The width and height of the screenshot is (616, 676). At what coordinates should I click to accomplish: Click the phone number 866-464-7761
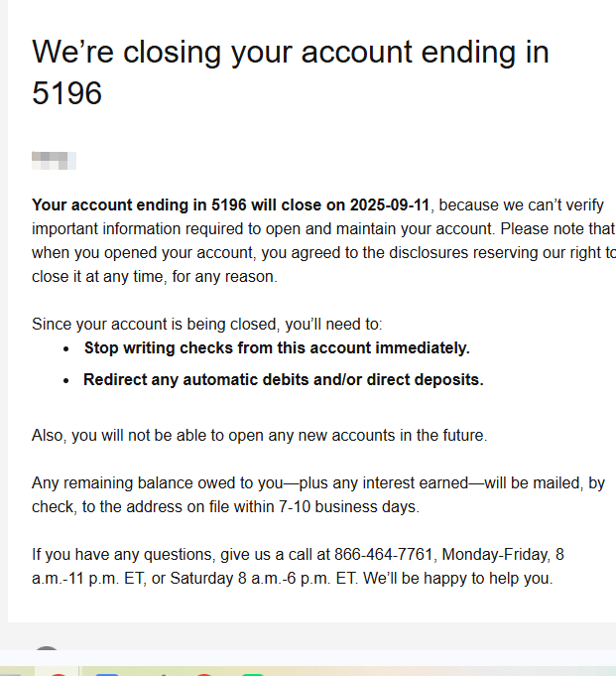383,554
